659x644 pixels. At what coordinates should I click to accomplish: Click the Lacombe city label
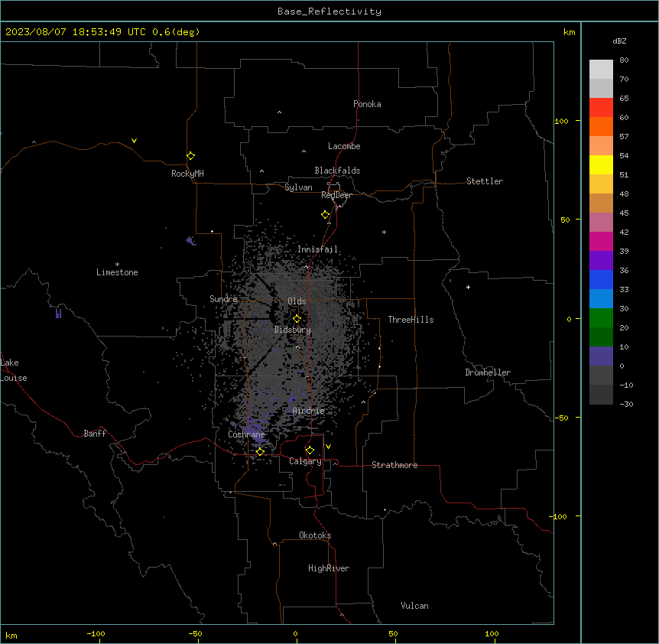tap(344, 146)
